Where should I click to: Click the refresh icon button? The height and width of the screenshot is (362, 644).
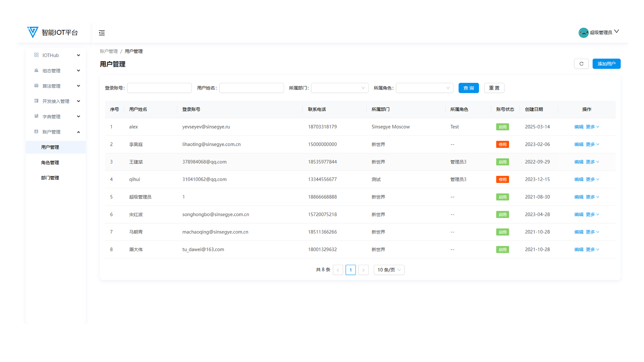(x=581, y=64)
